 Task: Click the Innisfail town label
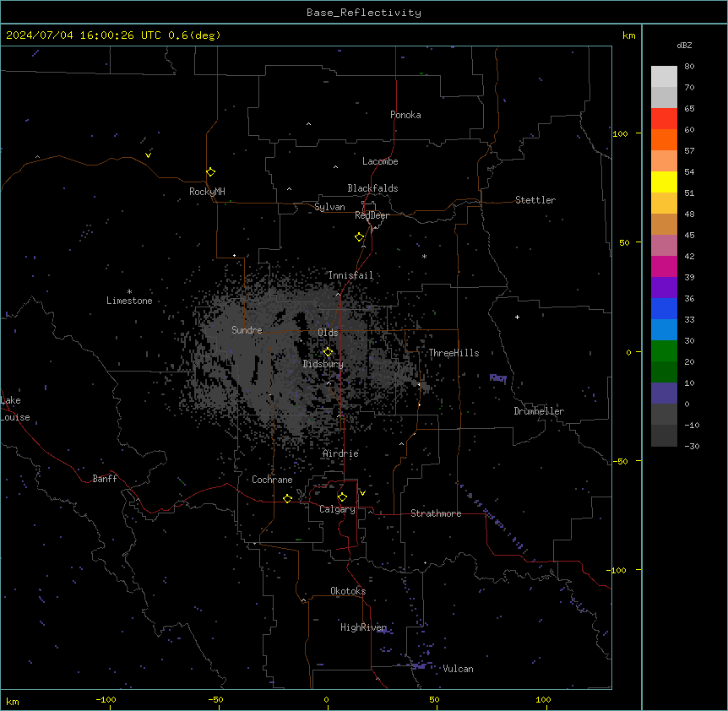pos(350,275)
